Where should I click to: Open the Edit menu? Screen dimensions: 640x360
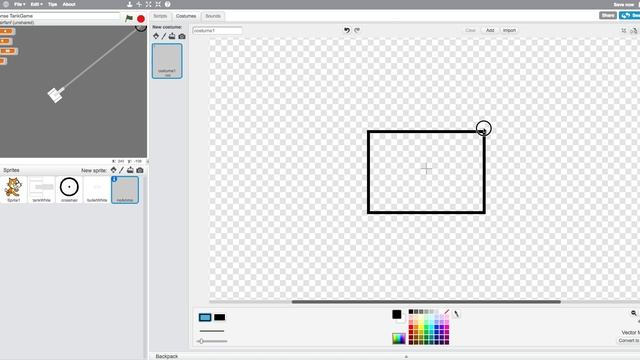tap(36, 4)
